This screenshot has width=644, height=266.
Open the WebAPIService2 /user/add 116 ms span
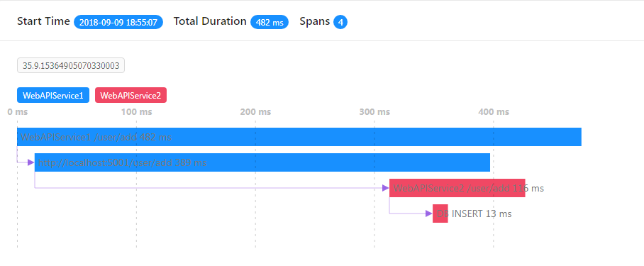click(x=457, y=188)
